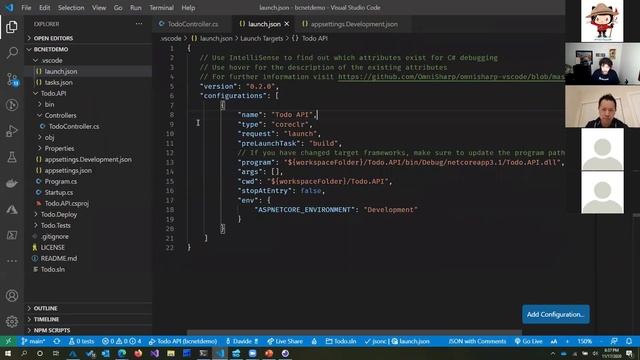Open the Selection menu
The image size is (640, 360).
tap(71, 8)
